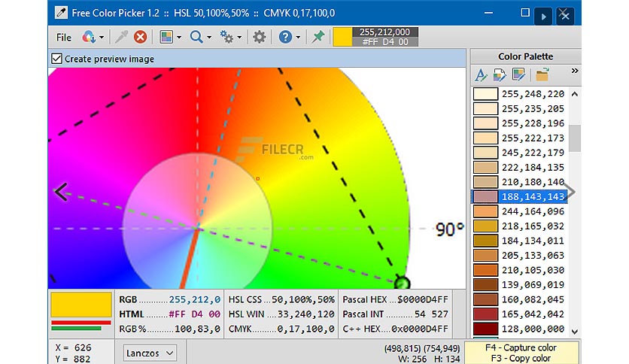Click the green hue handle on wheel edge

[402, 283]
